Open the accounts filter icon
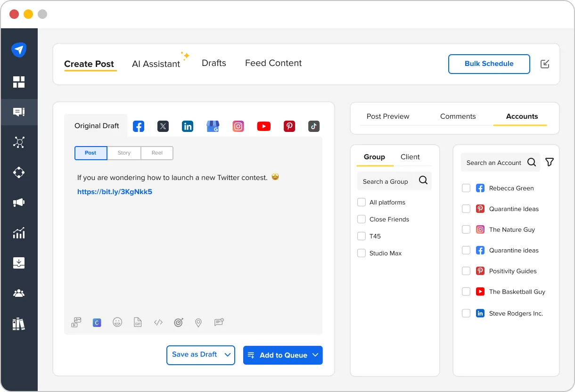This screenshot has width=575, height=392. (x=549, y=162)
